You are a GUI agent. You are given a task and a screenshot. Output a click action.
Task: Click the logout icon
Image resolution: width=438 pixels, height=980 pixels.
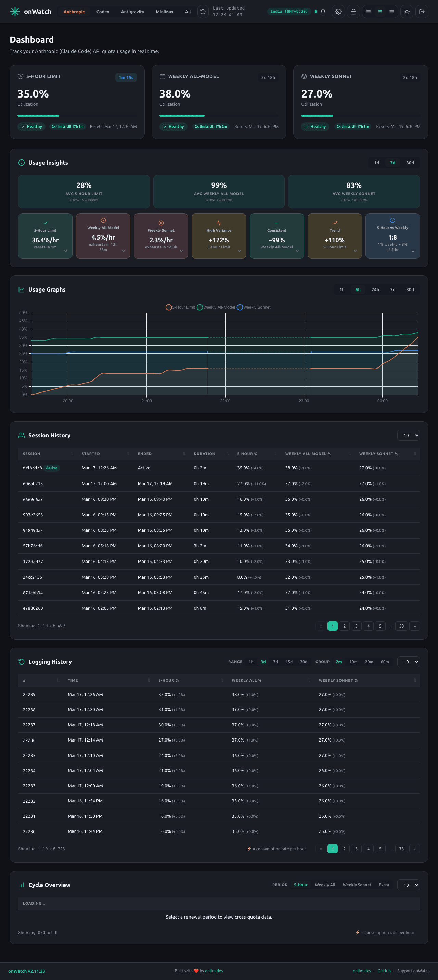[422, 11]
